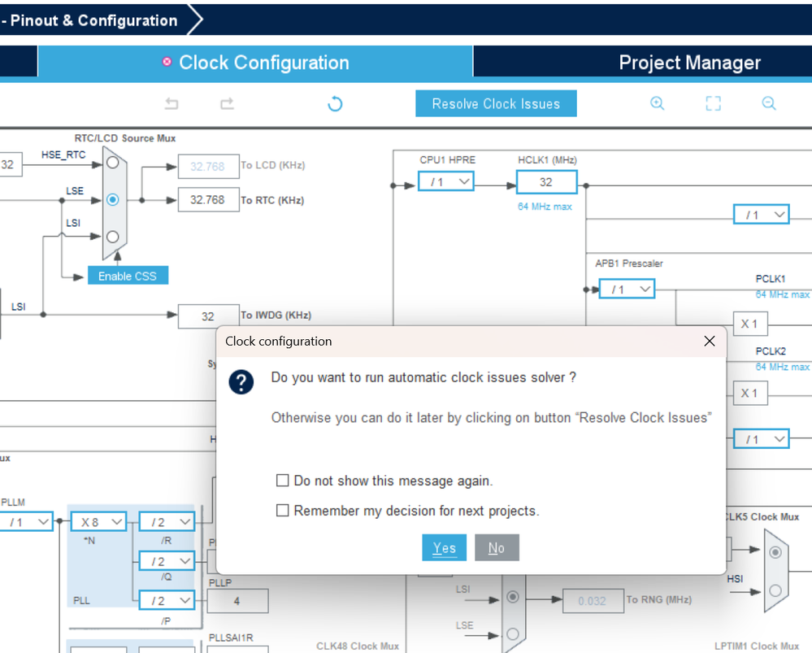Select LSE radio in RNG clock mux
The height and width of the screenshot is (653, 812).
point(513,633)
